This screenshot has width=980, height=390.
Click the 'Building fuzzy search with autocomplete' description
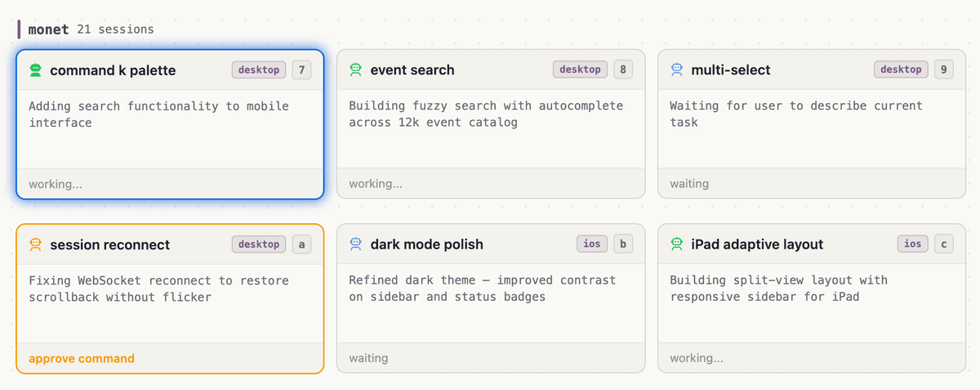[x=486, y=114]
